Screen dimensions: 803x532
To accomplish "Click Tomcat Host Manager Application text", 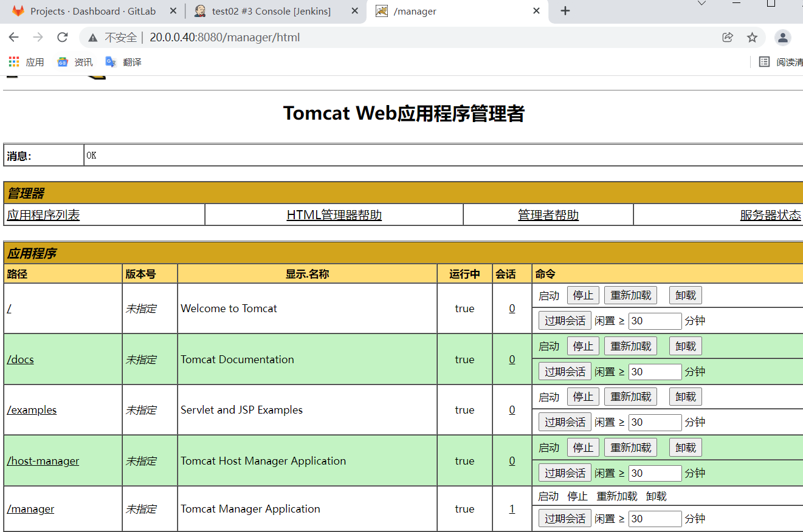I will 263,461.
